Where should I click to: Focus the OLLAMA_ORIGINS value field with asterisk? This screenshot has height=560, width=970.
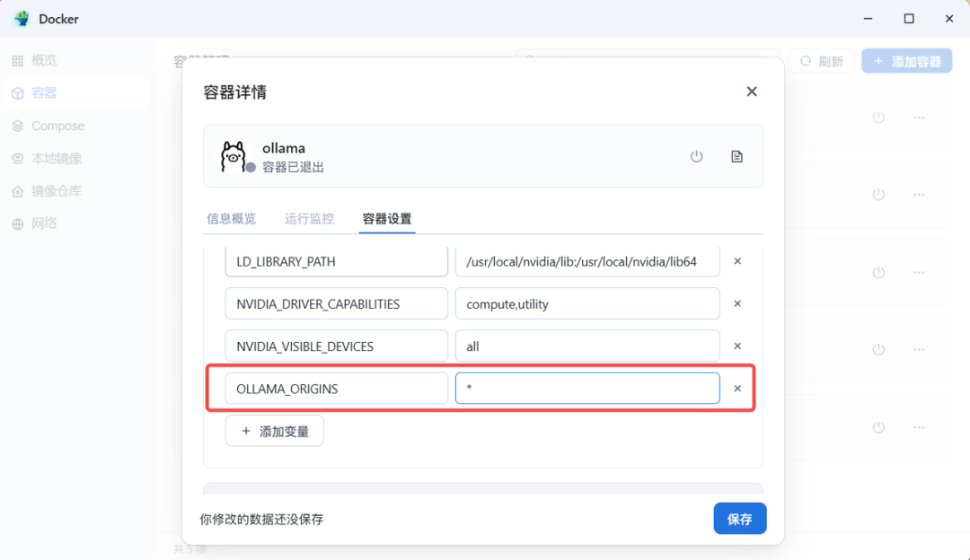[587, 389]
